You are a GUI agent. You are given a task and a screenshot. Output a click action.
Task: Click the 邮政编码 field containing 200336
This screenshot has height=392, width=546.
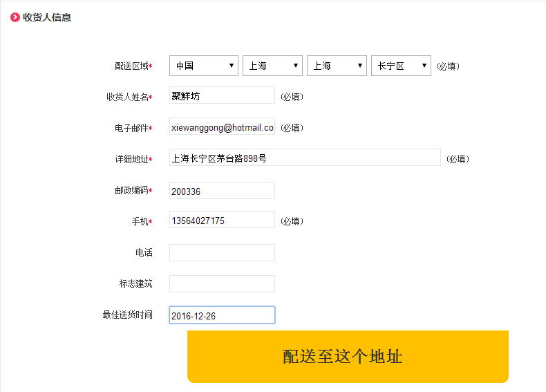point(222,190)
